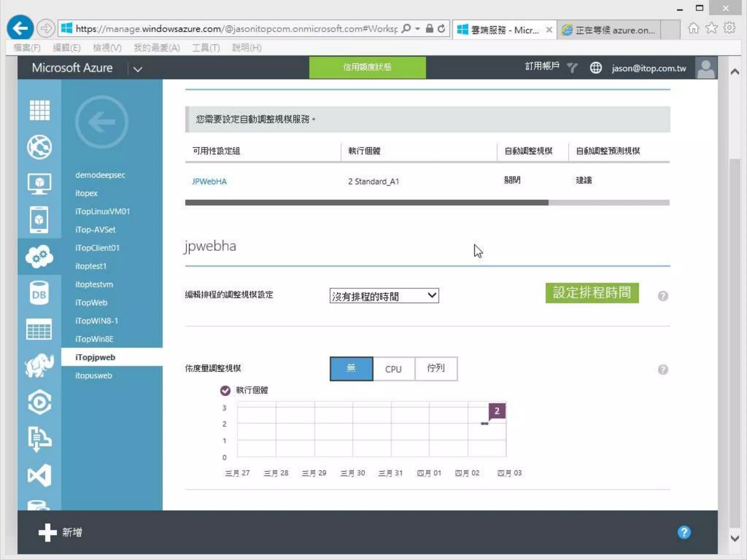Select CPU scaling metric option
Viewport: 747px width, 560px height.
[393, 369]
